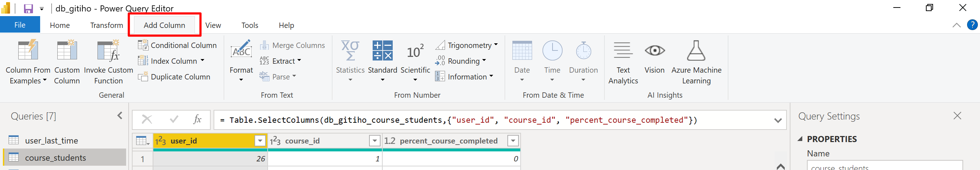This screenshot has width=980, height=170.
Task: Add a Conditional Column
Action: [177, 45]
